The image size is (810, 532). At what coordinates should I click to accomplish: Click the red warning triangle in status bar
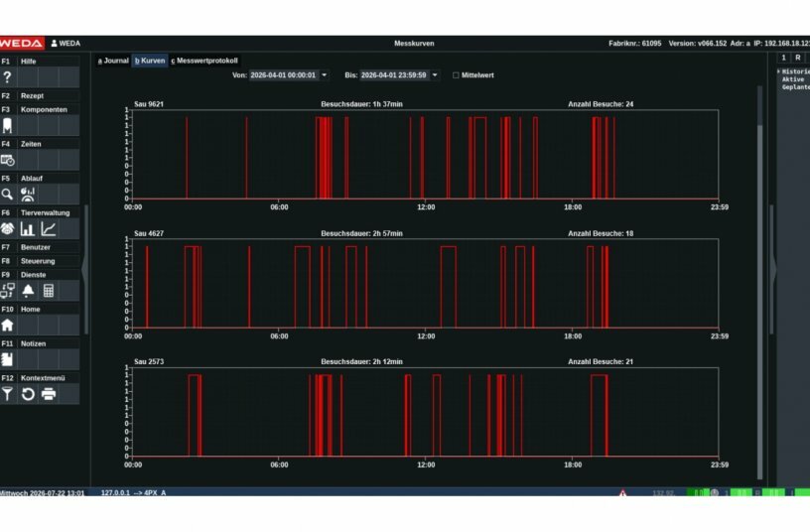click(623, 493)
